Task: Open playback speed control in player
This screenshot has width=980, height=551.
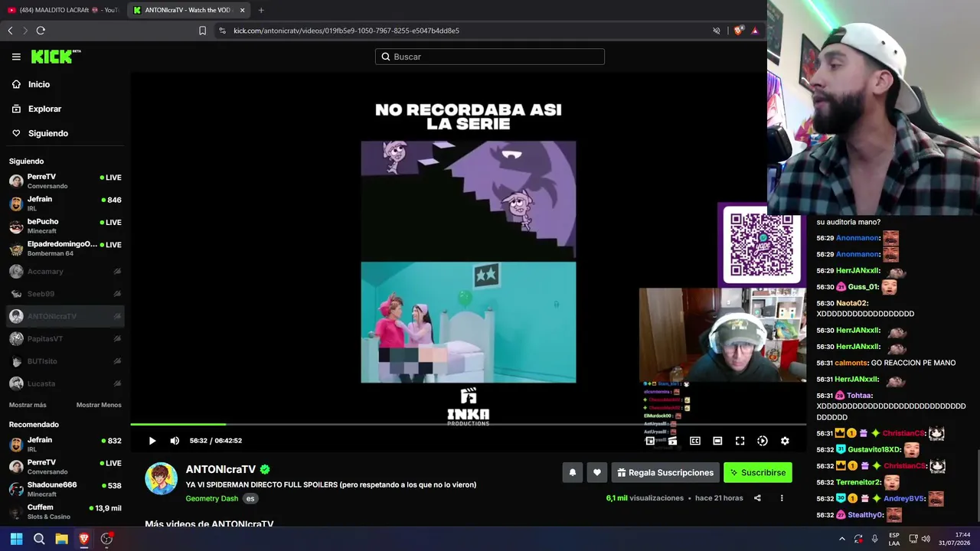Action: pos(763,441)
